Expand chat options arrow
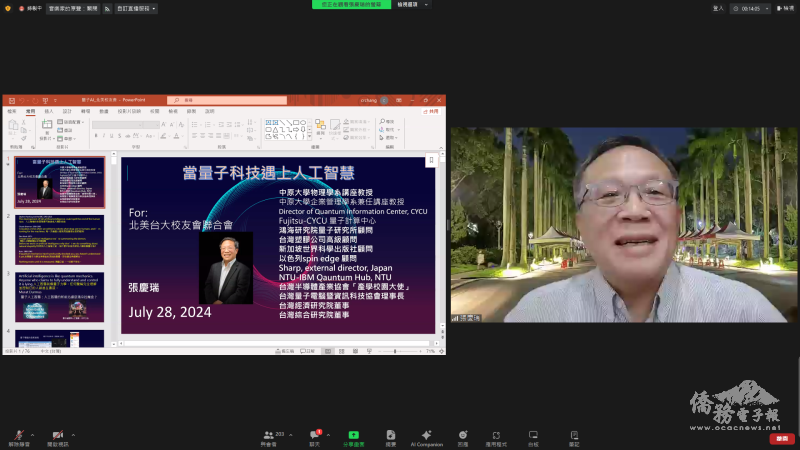This screenshot has height=450, width=800. coord(328,435)
